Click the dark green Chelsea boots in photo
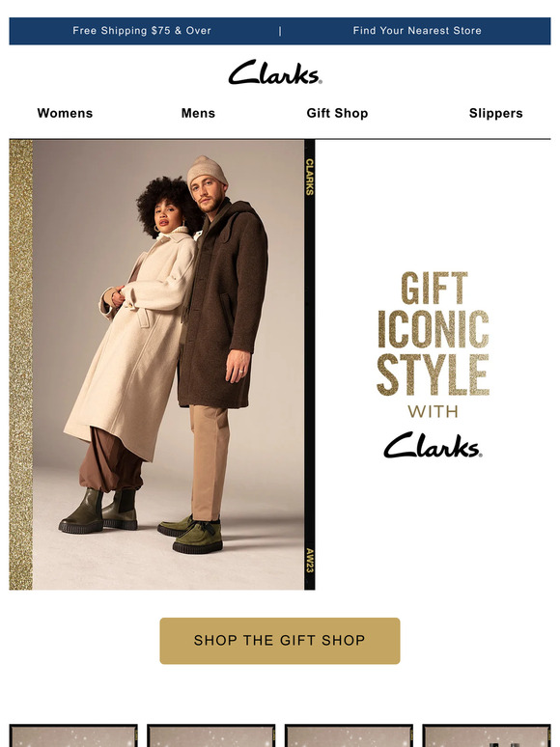560x747 pixels. (98, 511)
